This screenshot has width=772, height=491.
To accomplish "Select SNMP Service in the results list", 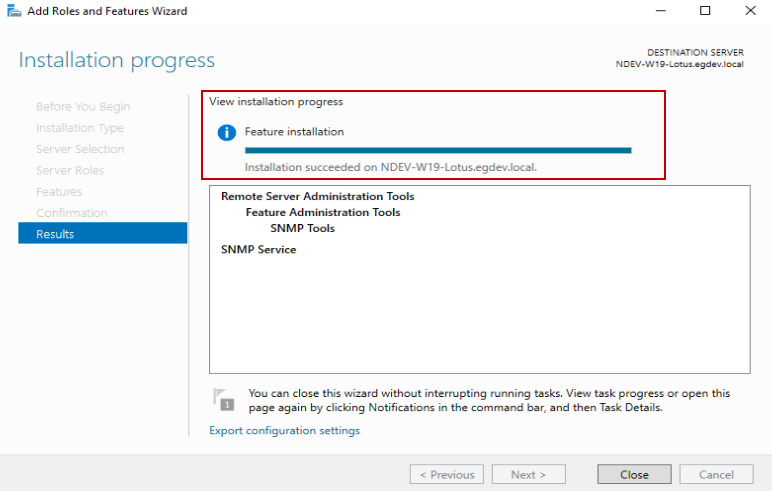I will click(x=258, y=250).
